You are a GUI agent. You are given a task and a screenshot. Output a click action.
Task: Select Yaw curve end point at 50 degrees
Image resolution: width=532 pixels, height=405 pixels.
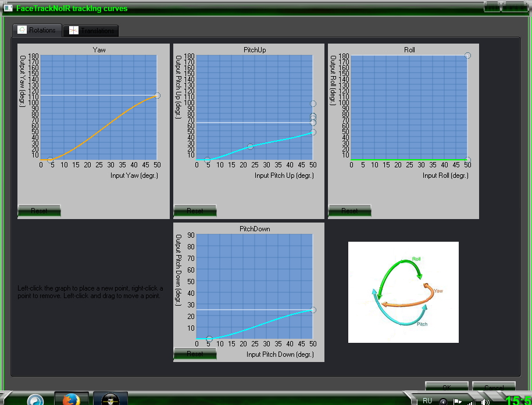coord(157,96)
